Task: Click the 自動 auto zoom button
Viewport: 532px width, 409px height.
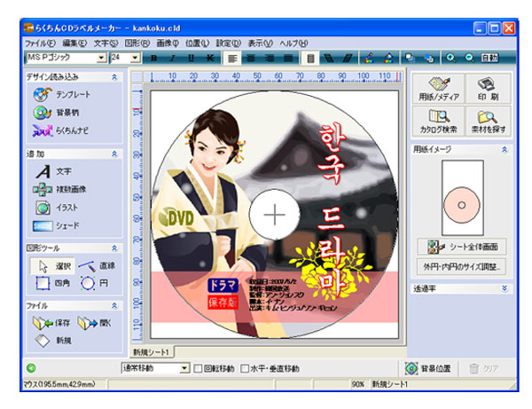Action: coord(489,58)
